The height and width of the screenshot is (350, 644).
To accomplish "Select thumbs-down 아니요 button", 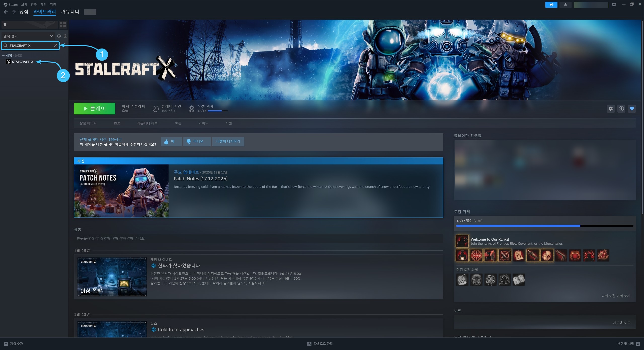I will [197, 141].
